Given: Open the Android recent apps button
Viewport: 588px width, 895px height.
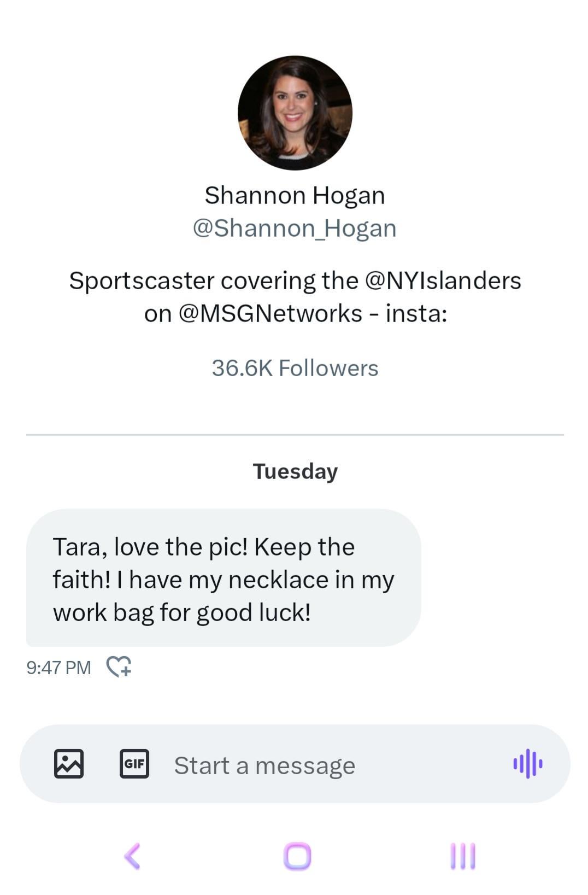Looking at the screenshot, I should click(x=463, y=856).
